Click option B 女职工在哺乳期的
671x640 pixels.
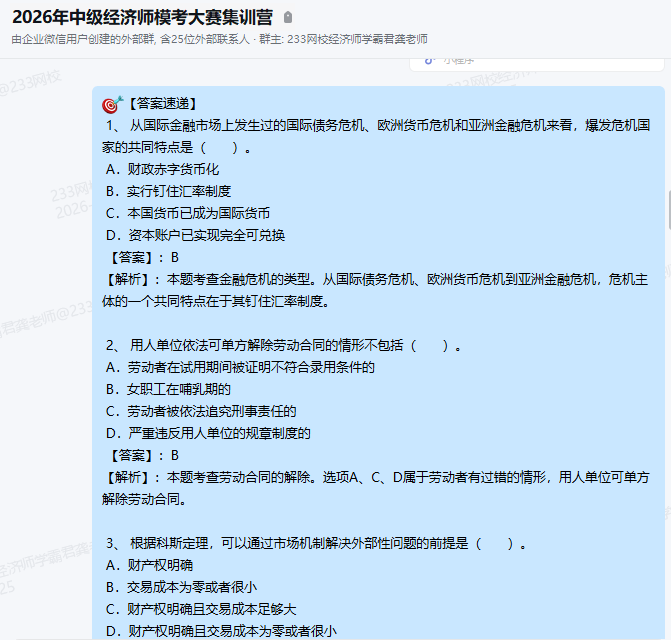click(x=168, y=389)
